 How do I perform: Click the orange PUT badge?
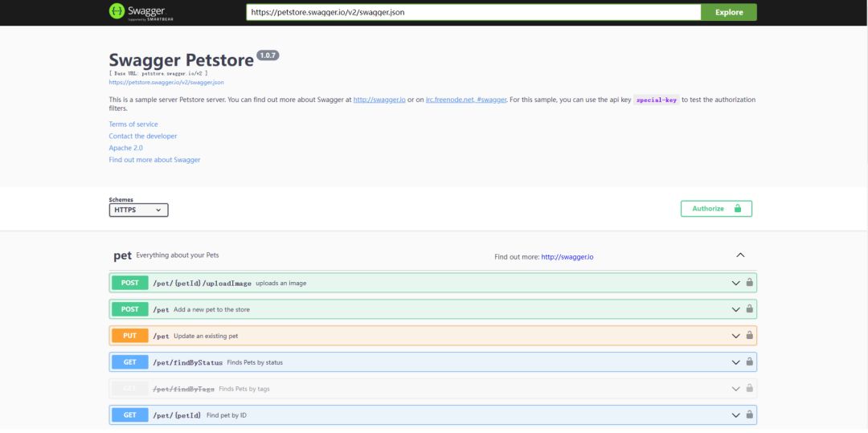(129, 336)
